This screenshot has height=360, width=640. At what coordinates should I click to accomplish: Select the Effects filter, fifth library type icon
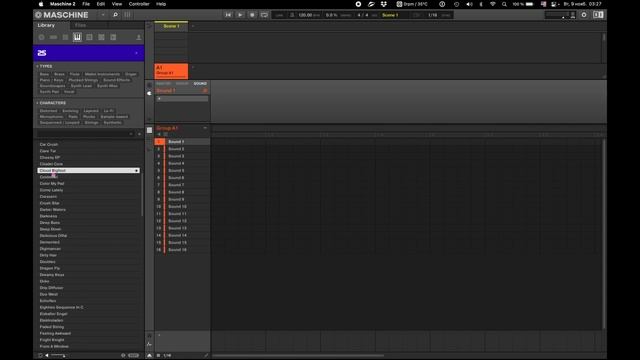tap(89, 37)
